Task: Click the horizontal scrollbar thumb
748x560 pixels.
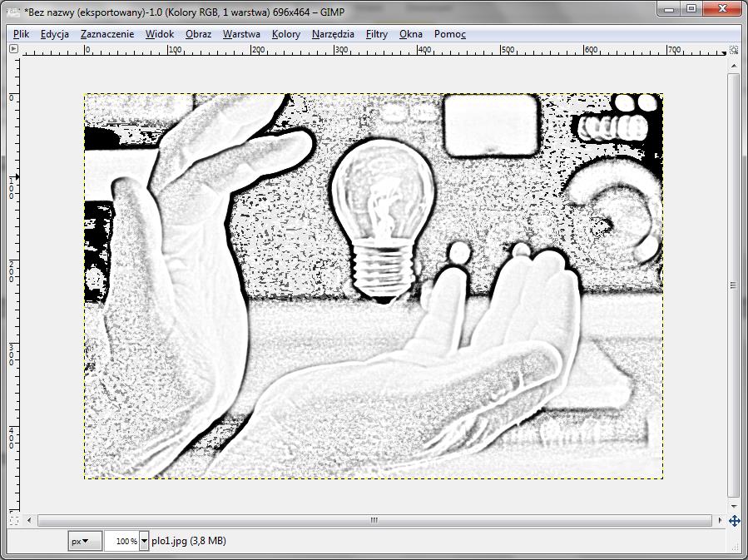Action: pyautogui.click(x=374, y=520)
